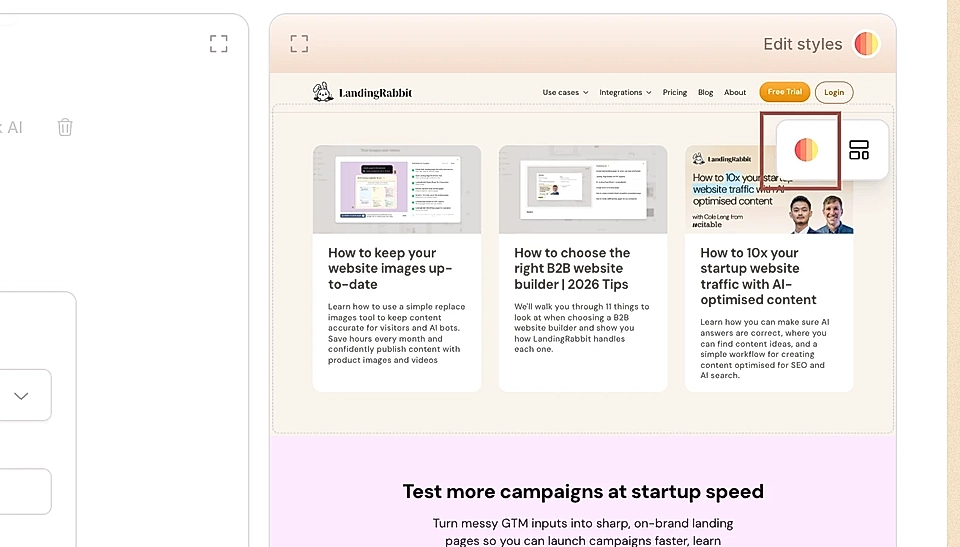960x547 pixels.
Task: Open Edit styles color circle in header
Action: (866, 44)
